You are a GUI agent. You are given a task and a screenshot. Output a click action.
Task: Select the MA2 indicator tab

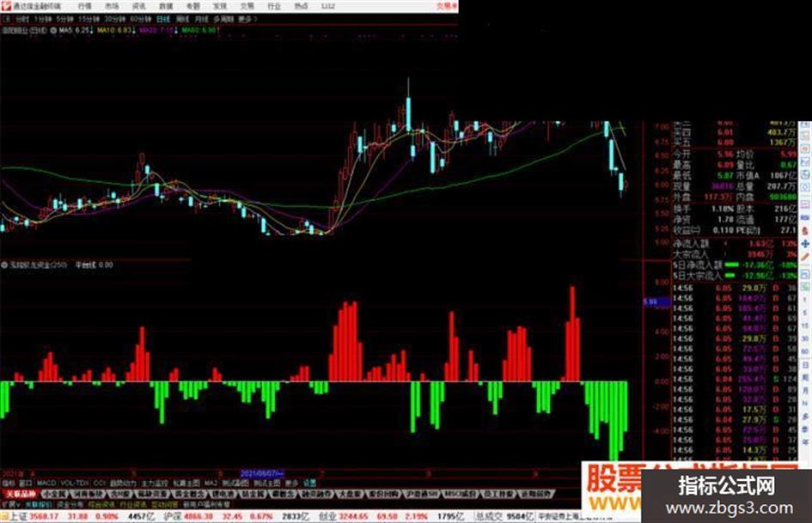click(211, 483)
